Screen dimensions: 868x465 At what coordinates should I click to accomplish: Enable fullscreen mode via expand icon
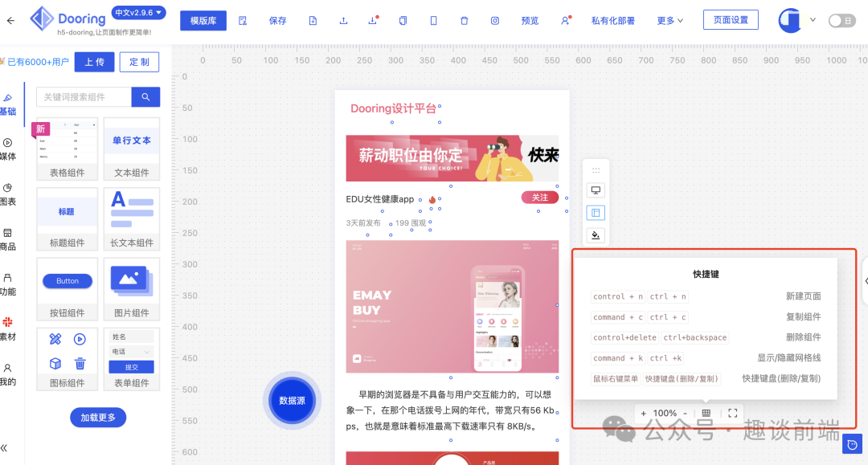[x=732, y=413]
